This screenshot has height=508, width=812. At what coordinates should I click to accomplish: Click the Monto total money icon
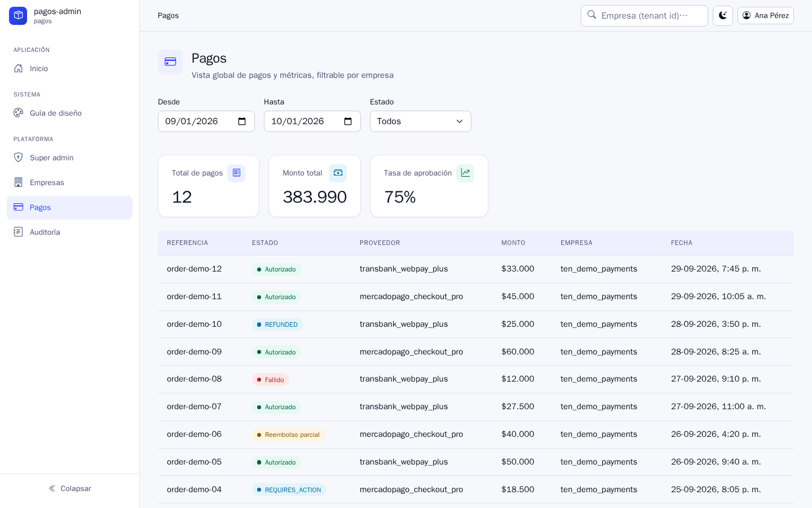point(338,173)
